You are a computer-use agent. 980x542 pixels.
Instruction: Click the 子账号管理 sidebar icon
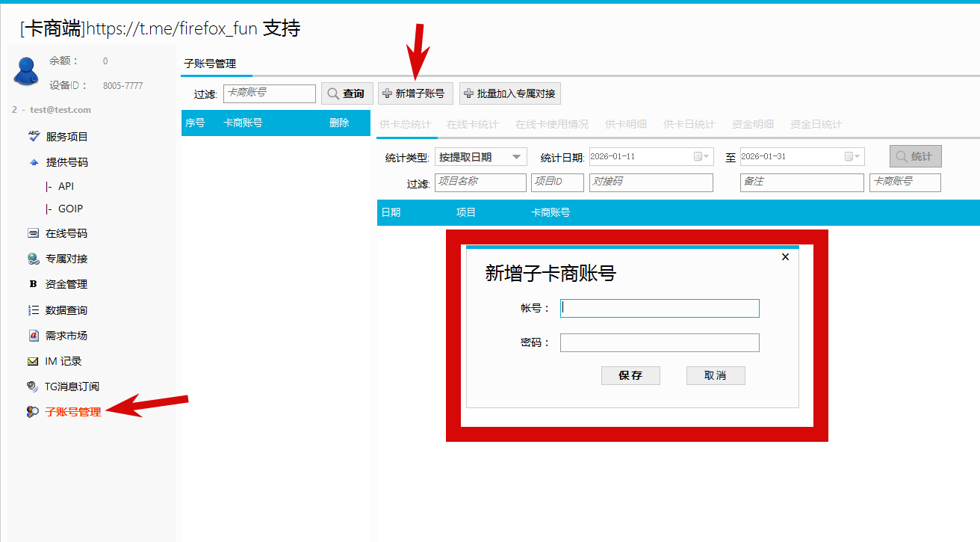click(33, 412)
